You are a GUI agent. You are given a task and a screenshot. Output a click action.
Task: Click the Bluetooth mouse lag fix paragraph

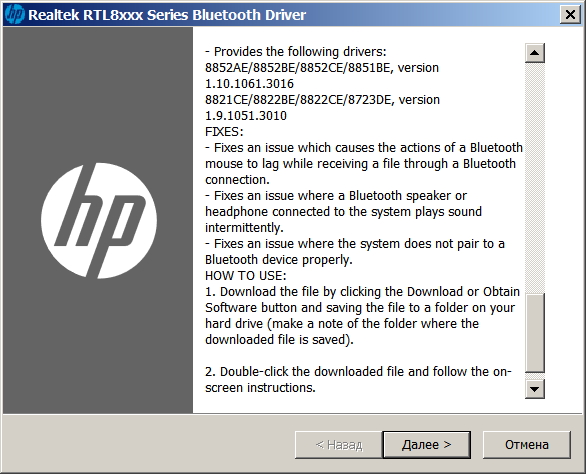point(364,164)
